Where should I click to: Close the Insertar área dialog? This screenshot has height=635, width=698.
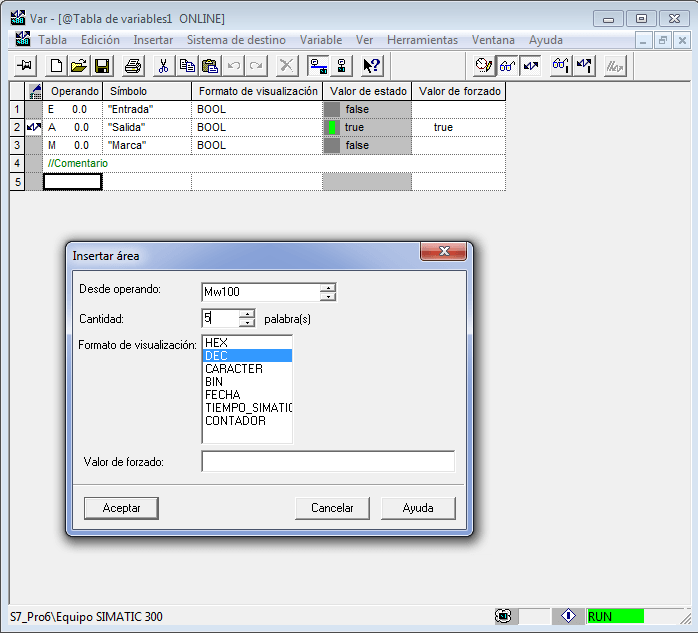[x=443, y=251]
